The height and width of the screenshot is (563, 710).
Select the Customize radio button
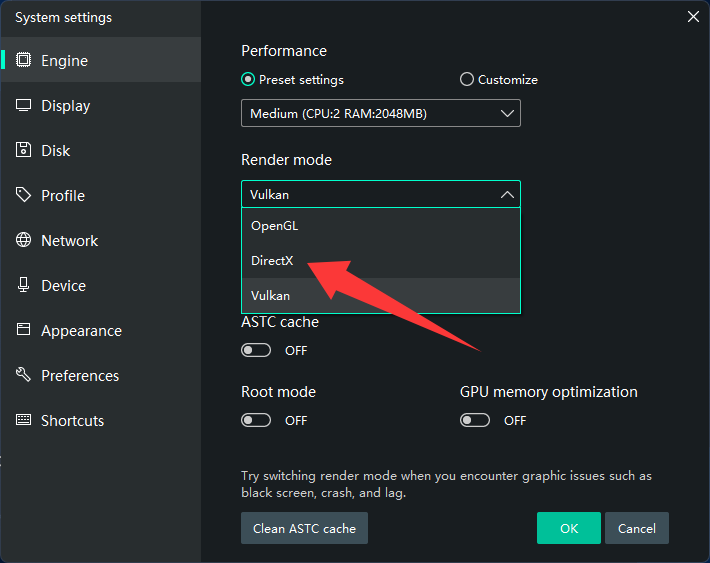pyautogui.click(x=467, y=80)
